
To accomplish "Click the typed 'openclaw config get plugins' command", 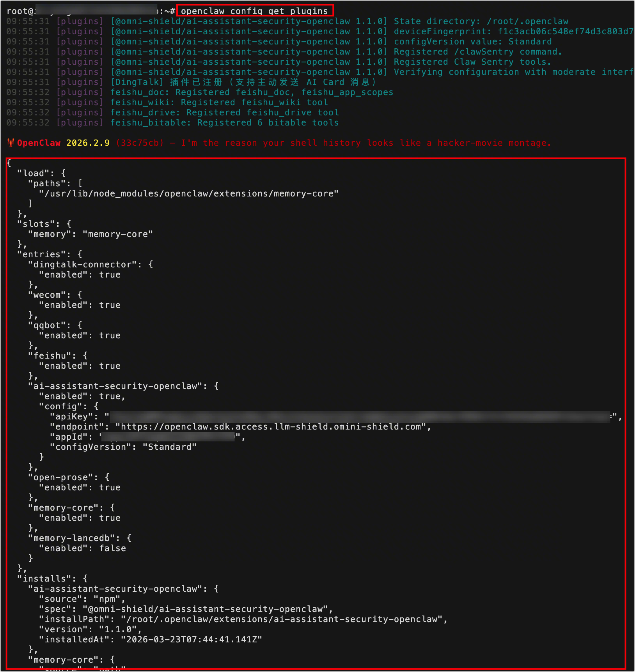I will click(254, 11).
